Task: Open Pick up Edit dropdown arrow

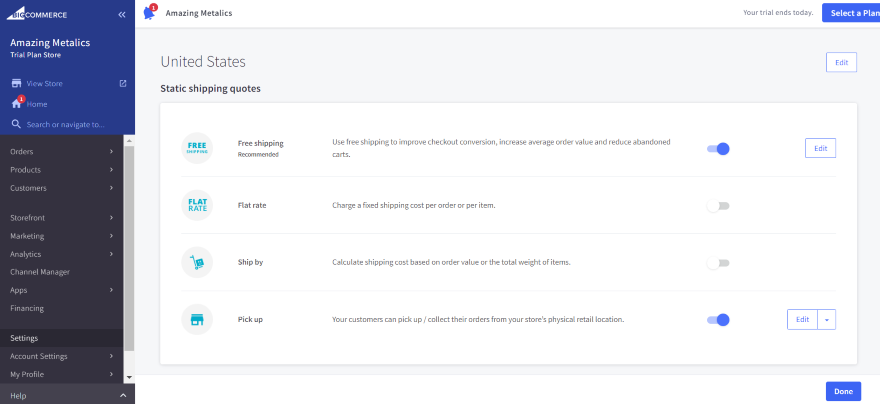Action: coord(827,319)
